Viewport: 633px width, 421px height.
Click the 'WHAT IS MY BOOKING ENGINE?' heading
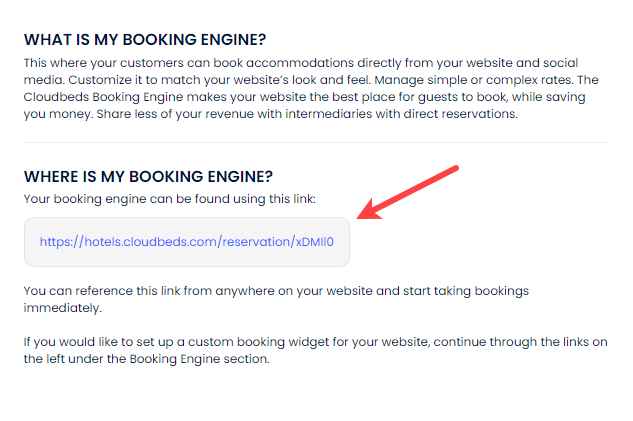pos(145,40)
